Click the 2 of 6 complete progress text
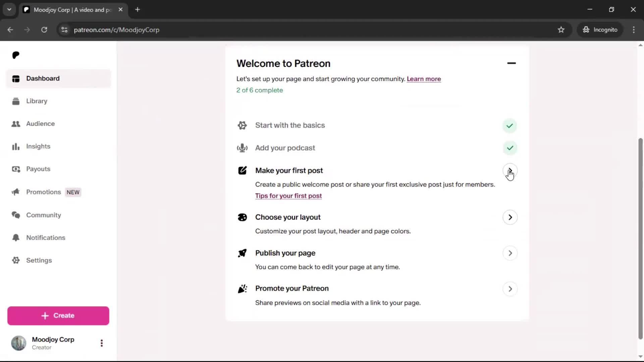The width and height of the screenshot is (644, 362). click(x=260, y=90)
